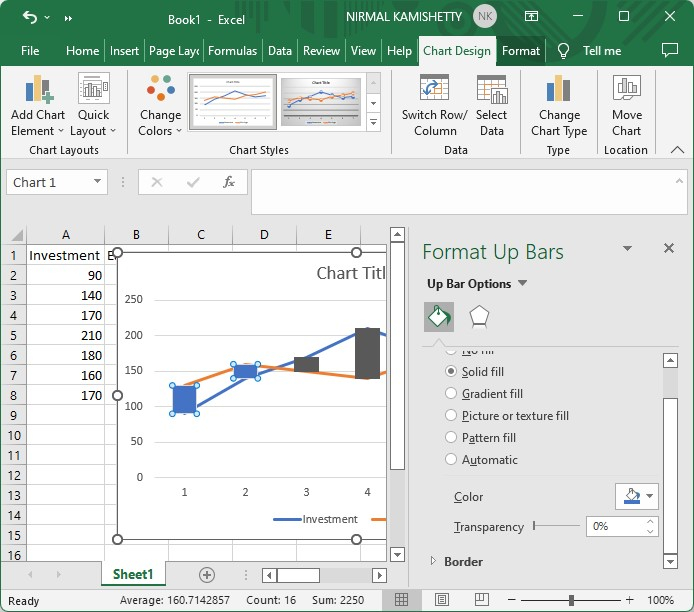Open the Comments speech bubble icon
This screenshot has width=694, height=612.
670,50
